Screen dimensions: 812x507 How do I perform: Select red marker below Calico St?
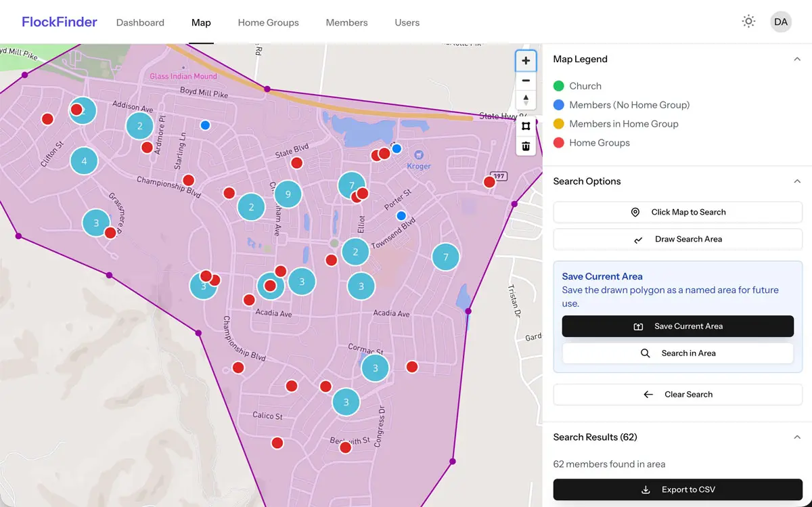(x=277, y=443)
